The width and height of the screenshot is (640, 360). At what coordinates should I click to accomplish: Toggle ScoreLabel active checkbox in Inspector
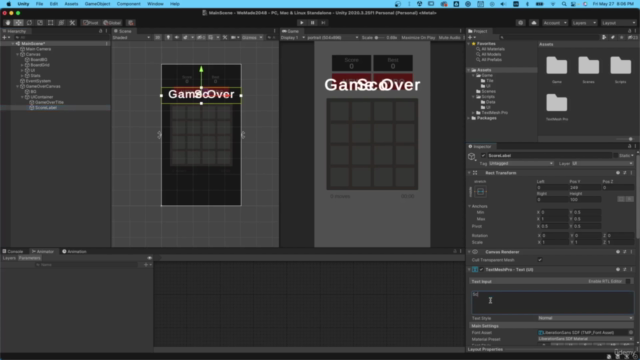(483, 156)
